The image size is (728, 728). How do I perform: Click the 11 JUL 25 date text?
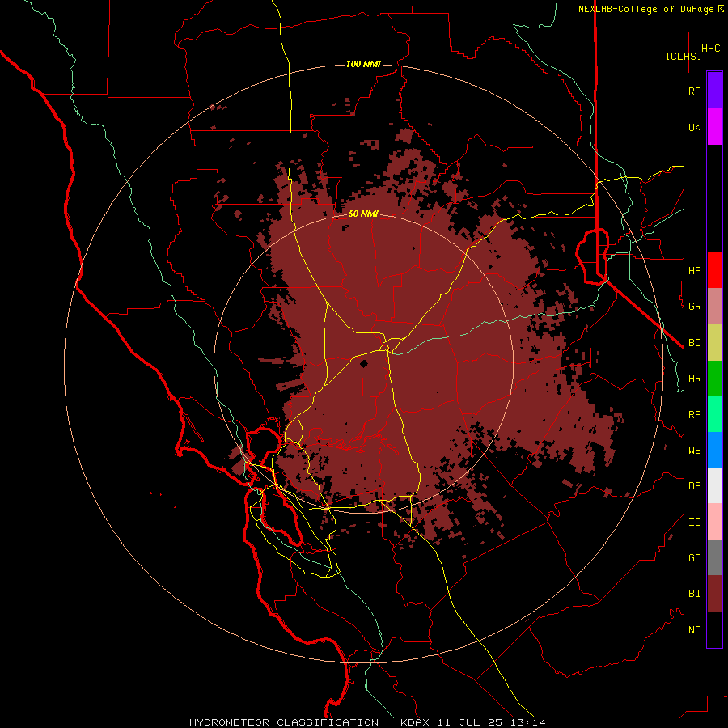(472, 722)
